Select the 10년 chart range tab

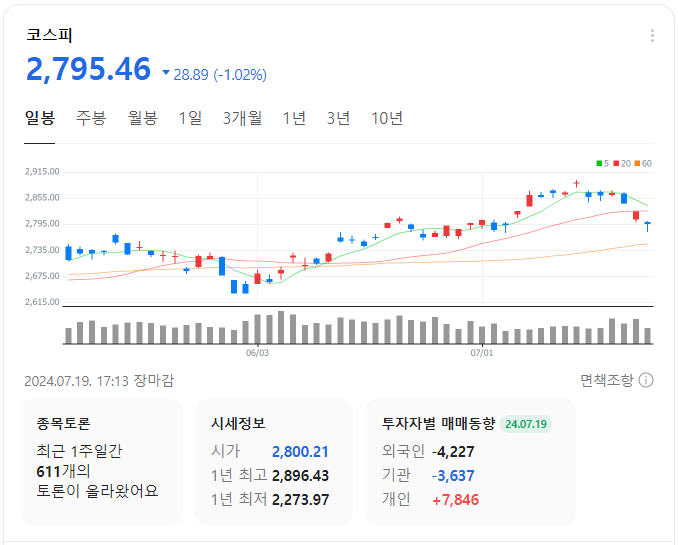(x=387, y=118)
